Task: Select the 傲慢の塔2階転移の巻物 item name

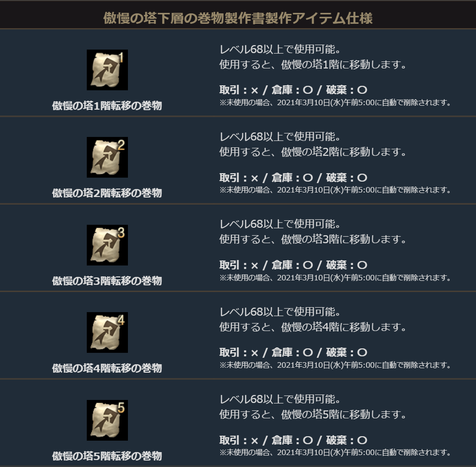Action: (107, 193)
